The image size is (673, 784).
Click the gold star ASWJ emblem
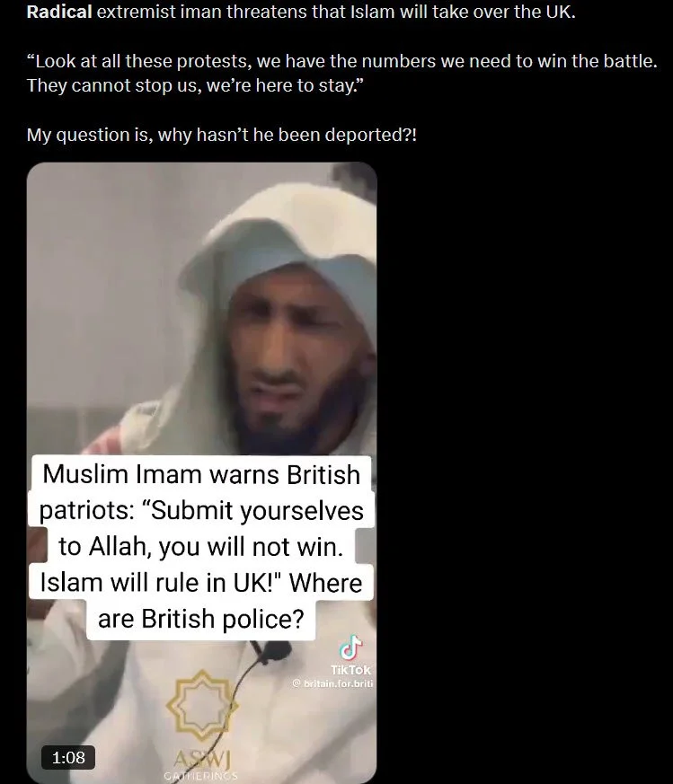pyautogui.click(x=202, y=706)
